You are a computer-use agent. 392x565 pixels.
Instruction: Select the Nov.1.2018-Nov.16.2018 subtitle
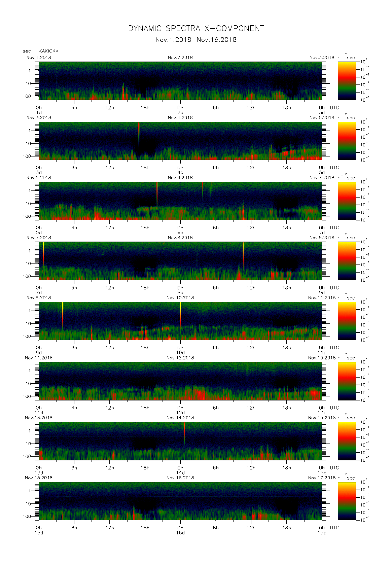196,40
